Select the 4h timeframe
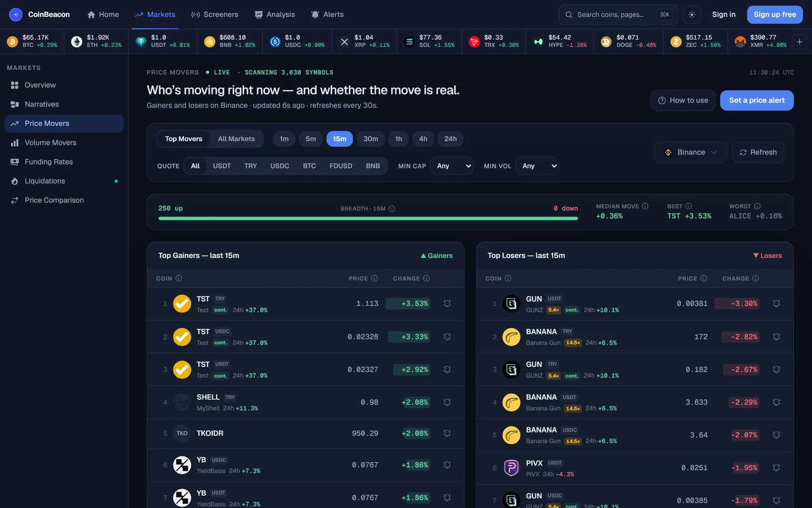The image size is (812, 508). [x=423, y=139]
